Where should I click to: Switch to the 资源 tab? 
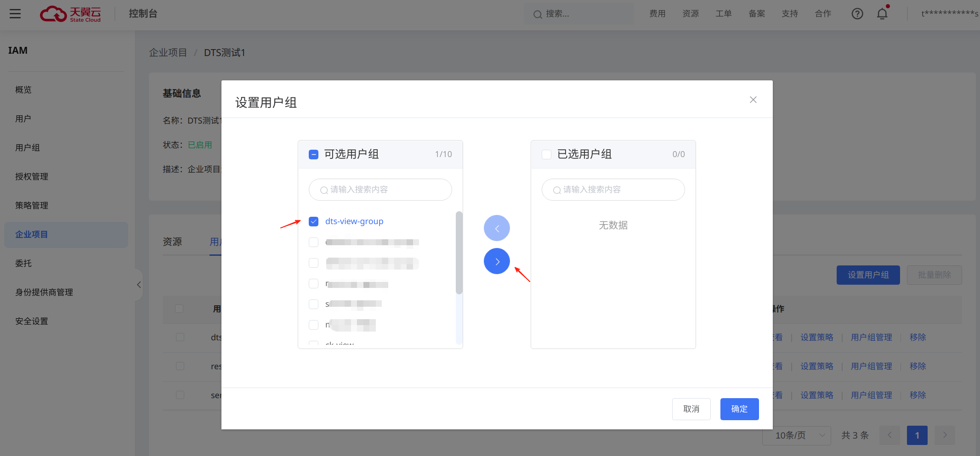click(x=172, y=241)
